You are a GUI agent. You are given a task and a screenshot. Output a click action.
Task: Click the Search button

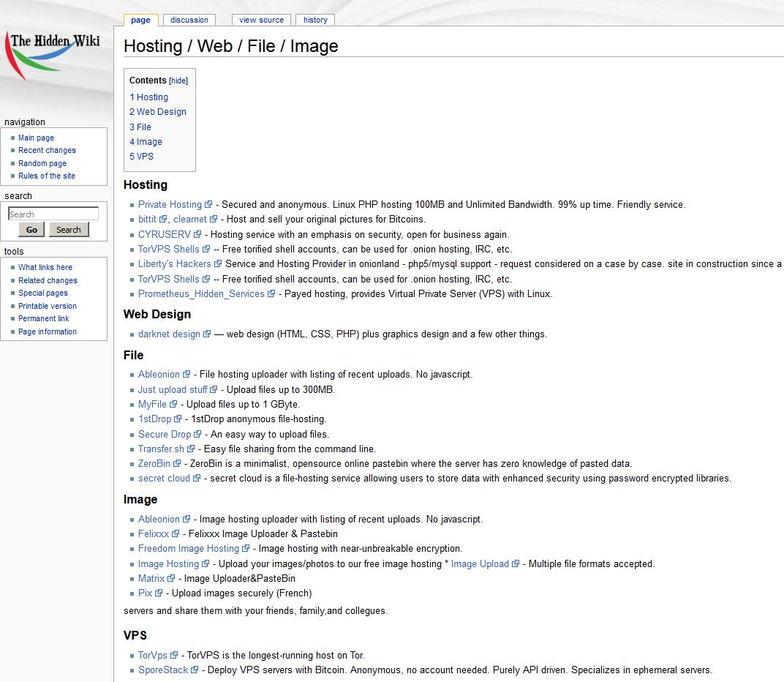click(69, 230)
